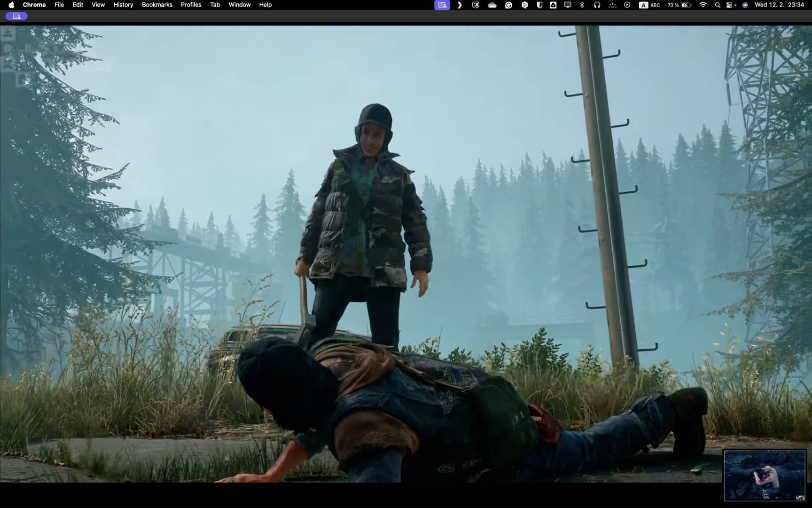Click the main video frame to pause playback
Image resolution: width=812 pixels, height=508 pixels.
coord(406,254)
